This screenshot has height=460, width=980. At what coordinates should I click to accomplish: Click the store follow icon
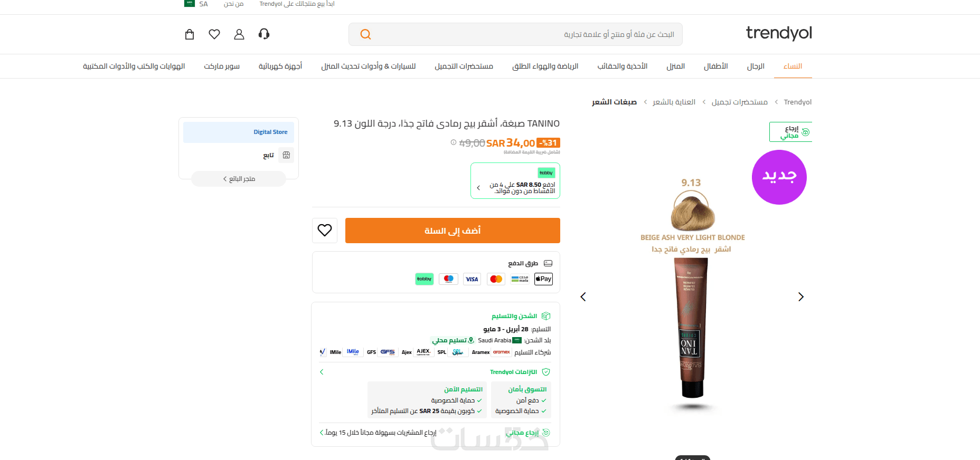point(286,155)
